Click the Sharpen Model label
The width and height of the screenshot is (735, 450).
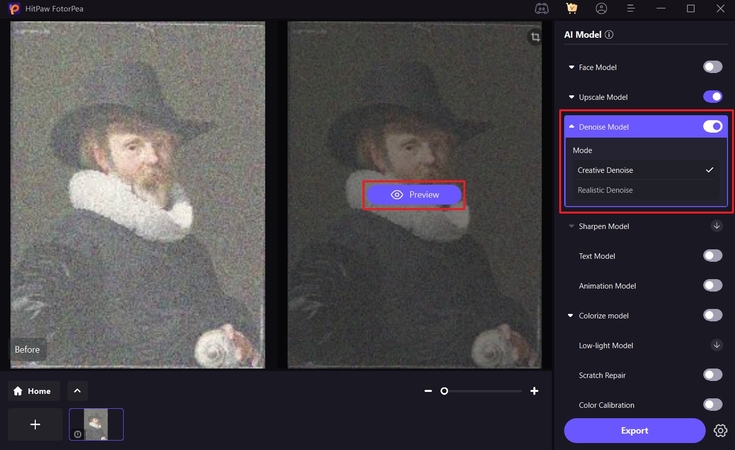(x=604, y=226)
